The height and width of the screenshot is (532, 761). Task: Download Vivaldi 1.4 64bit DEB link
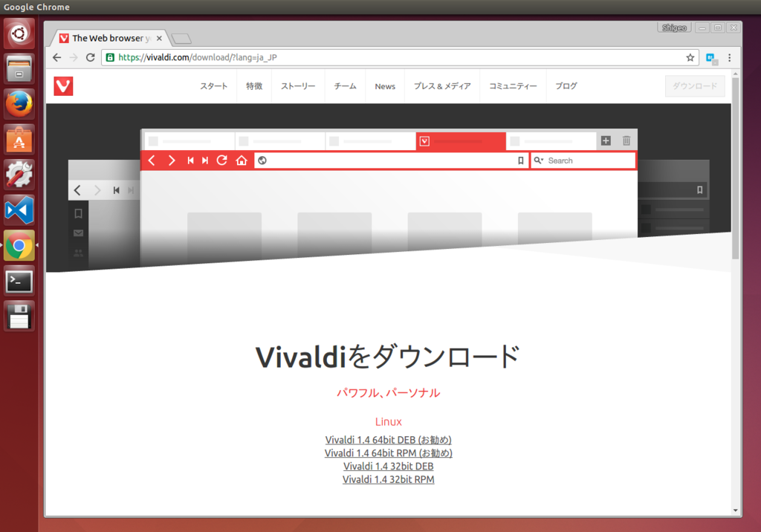point(388,440)
